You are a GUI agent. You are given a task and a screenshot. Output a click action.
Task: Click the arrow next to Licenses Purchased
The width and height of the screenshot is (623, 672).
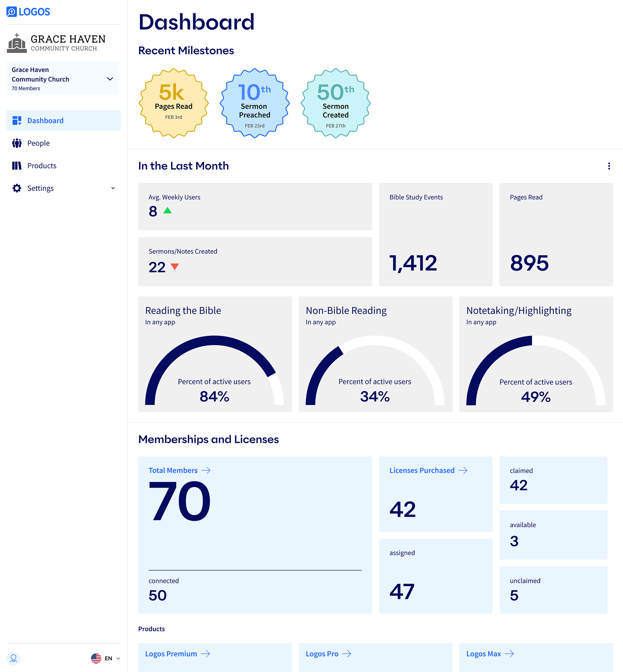(x=463, y=470)
